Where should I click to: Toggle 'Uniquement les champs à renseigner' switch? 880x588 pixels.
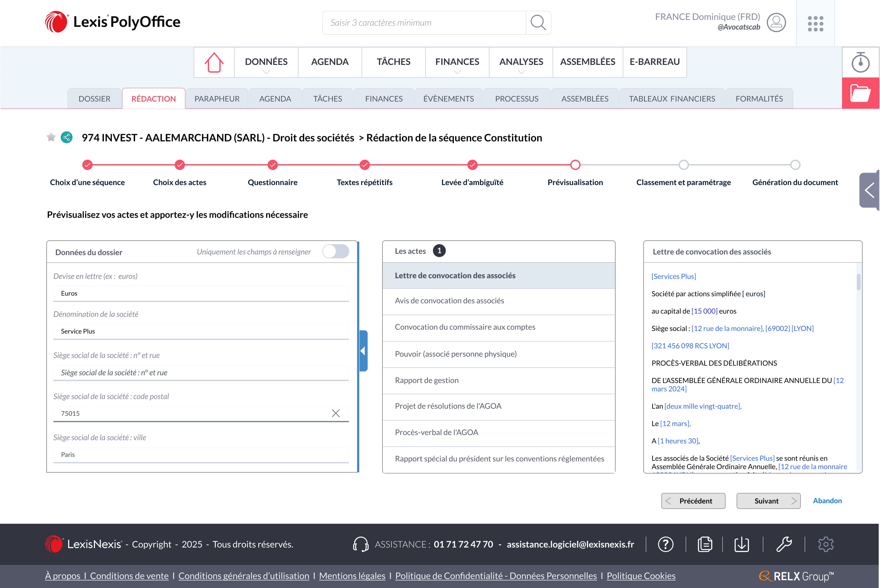335,251
